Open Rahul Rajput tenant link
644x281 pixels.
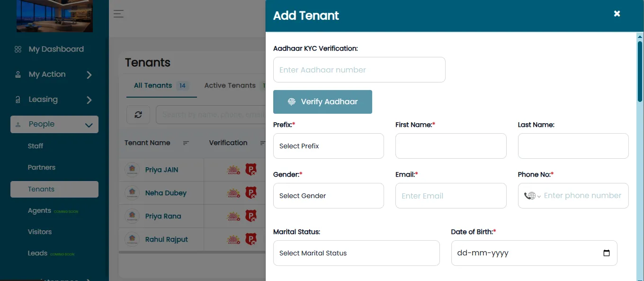click(x=167, y=239)
